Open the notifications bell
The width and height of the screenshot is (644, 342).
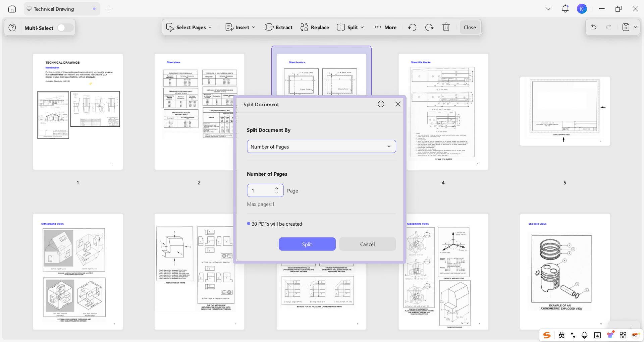(565, 9)
